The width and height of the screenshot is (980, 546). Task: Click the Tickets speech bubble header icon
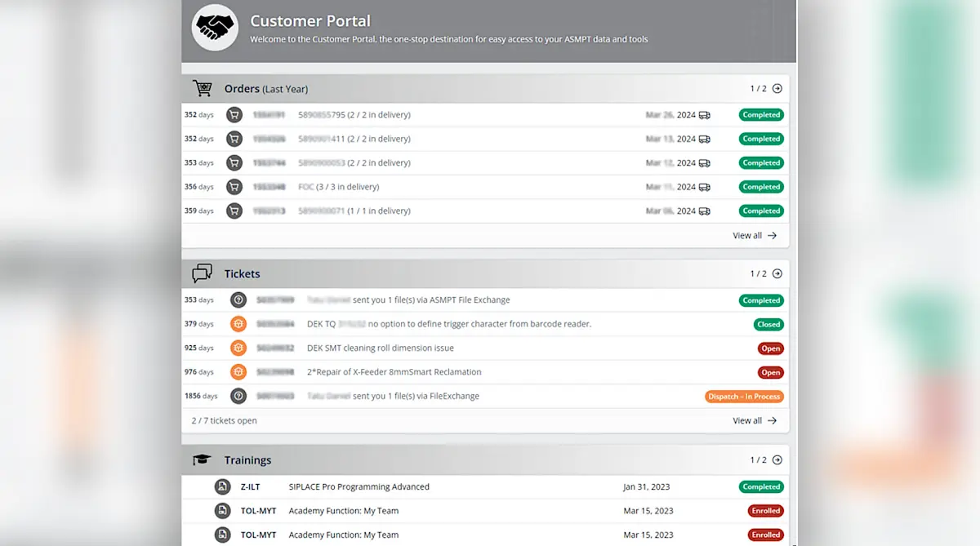pos(202,273)
